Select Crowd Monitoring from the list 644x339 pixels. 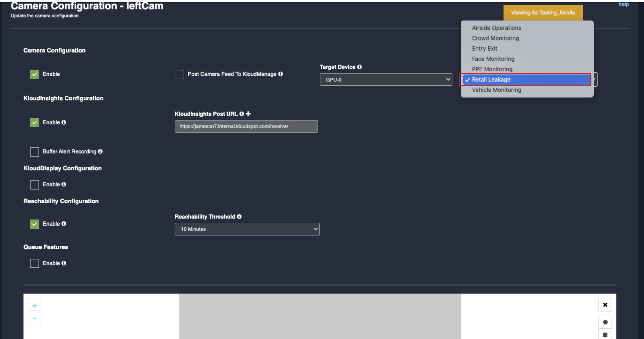click(x=527, y=38)
